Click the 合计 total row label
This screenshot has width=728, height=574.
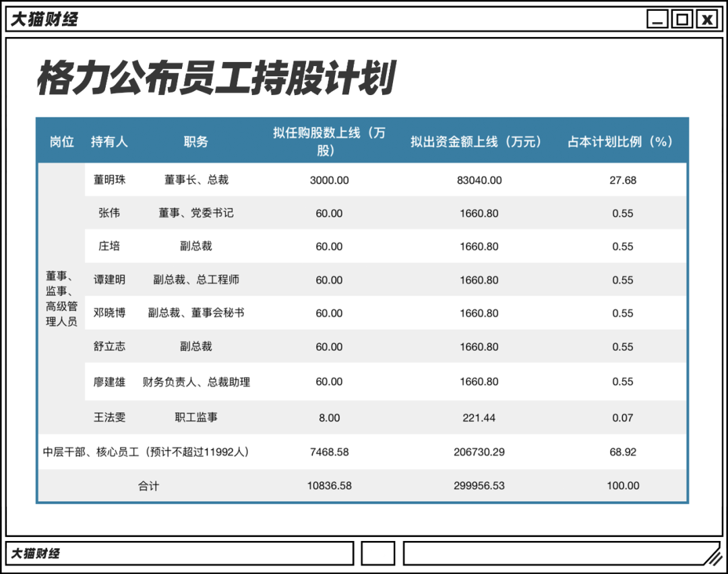[x=148, y=486]
